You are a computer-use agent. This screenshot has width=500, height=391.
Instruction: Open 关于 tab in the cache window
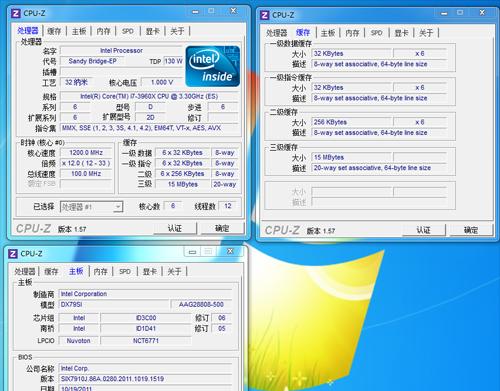[426, 33]
